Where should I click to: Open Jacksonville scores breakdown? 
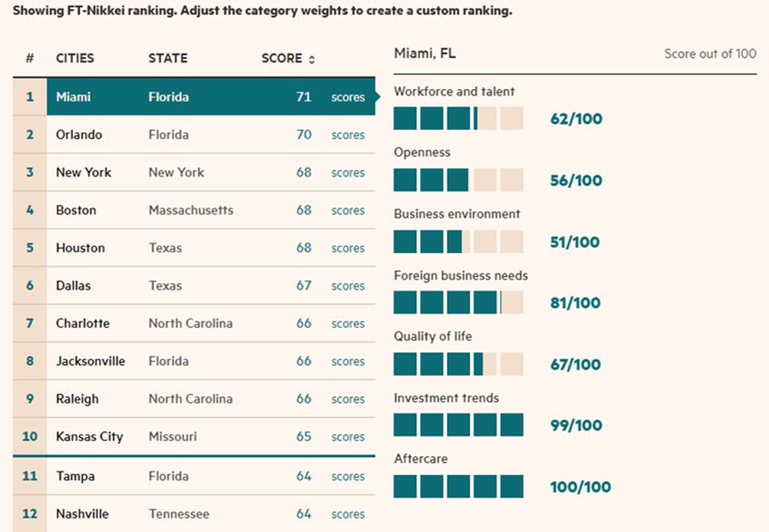pyautogui.click(x=348, y=362)
